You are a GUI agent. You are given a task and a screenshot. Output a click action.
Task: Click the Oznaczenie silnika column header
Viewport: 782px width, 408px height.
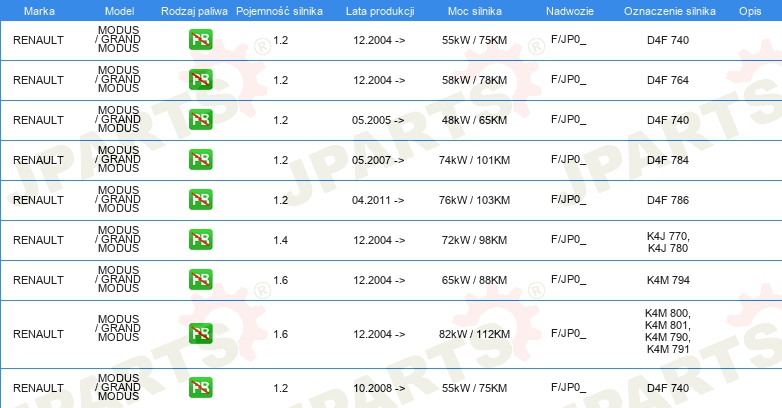[x=670, y=11]
